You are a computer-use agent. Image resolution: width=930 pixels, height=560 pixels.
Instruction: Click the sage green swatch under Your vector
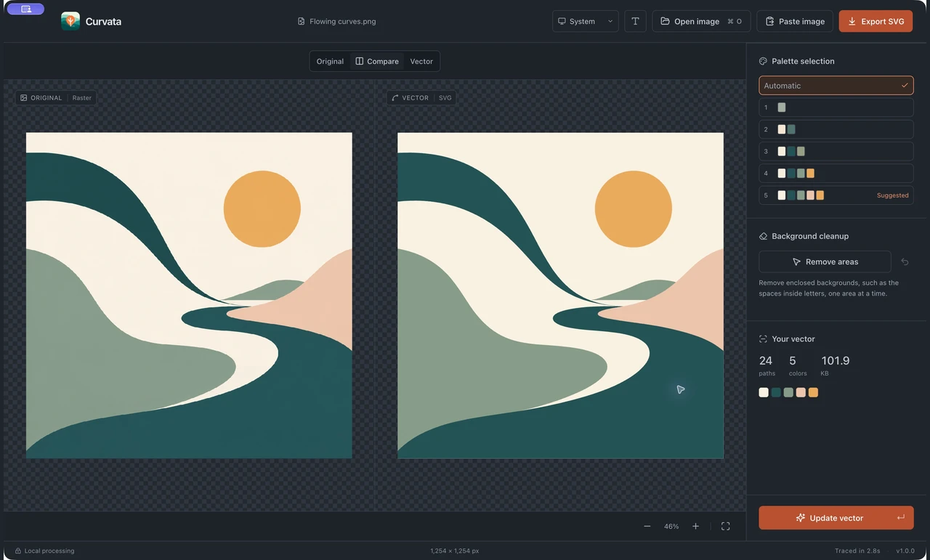788,392
